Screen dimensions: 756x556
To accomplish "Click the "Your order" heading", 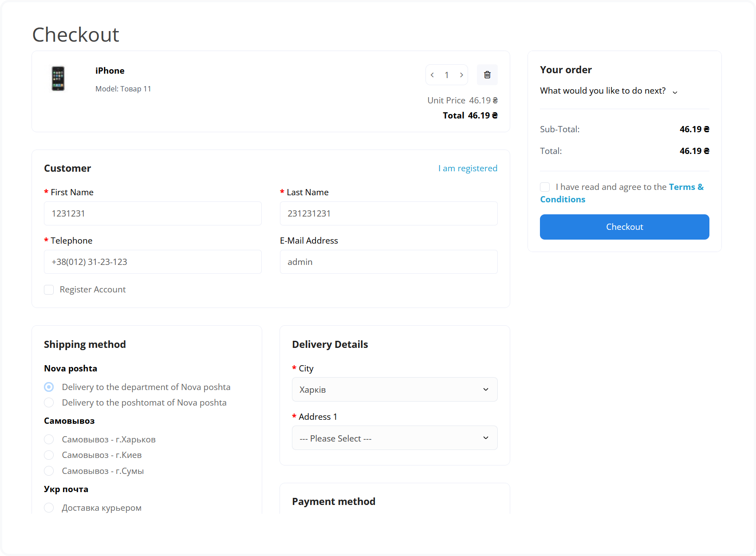I will 566,70.
